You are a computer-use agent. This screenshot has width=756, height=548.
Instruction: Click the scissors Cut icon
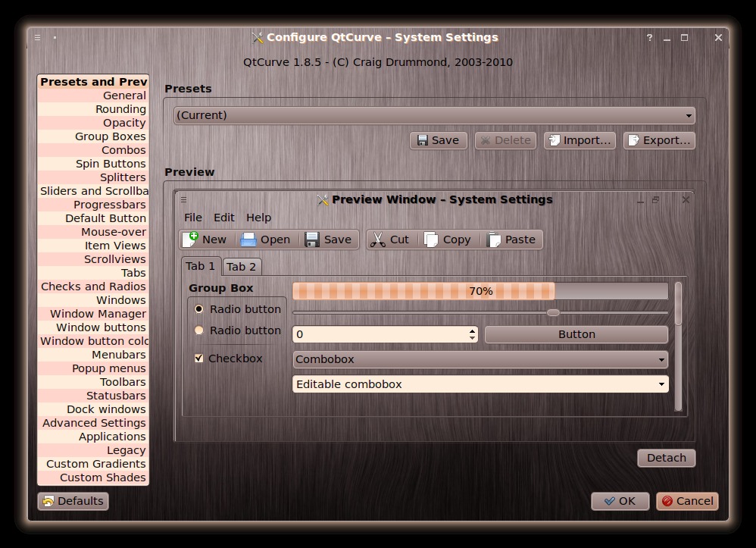pos(378,240)
